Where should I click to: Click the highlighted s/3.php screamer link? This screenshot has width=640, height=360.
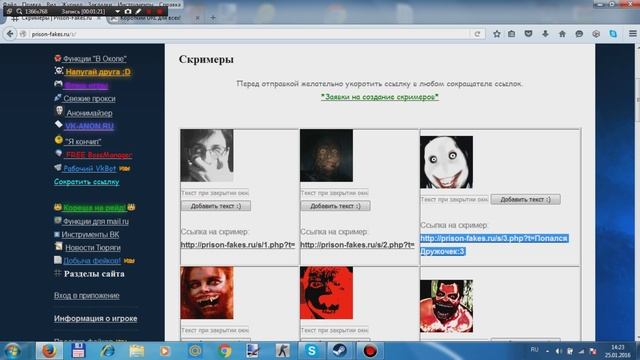(x=494, y=244)
